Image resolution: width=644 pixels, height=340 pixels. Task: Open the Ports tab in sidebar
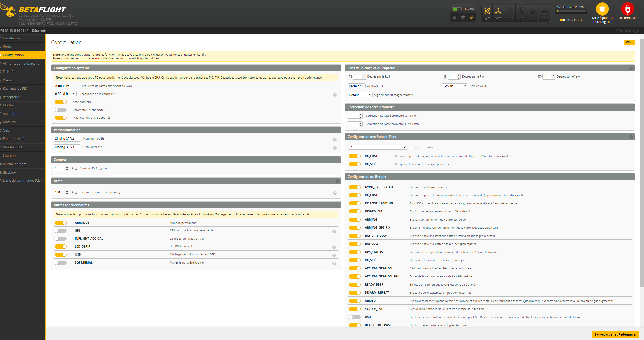(7, 47)
